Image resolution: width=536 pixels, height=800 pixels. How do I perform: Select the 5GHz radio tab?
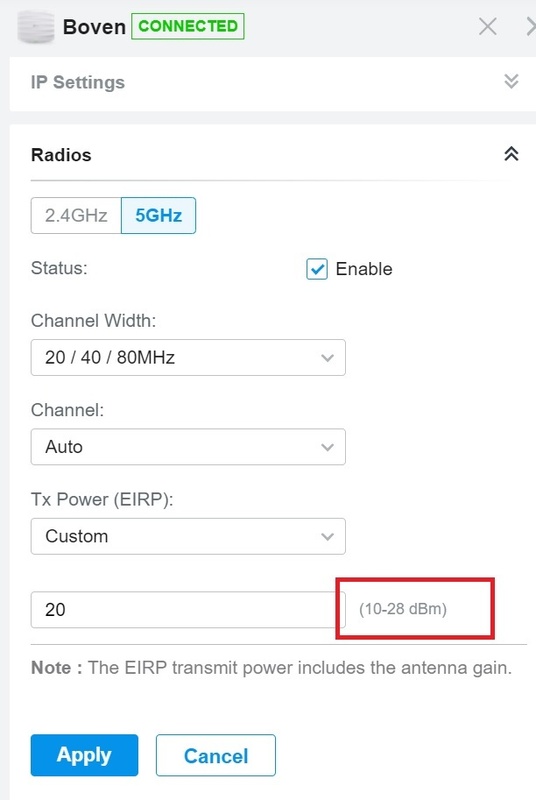click(x=159, y=215)
